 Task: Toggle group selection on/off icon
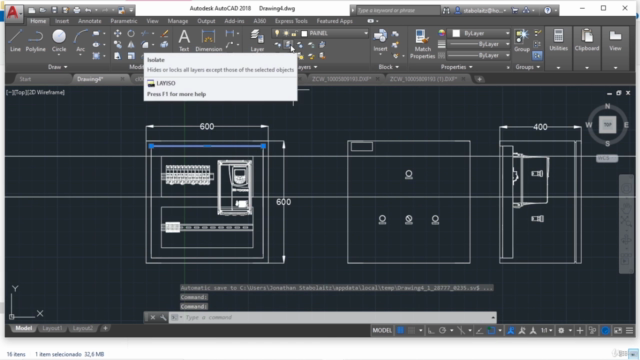pos(537,56)
